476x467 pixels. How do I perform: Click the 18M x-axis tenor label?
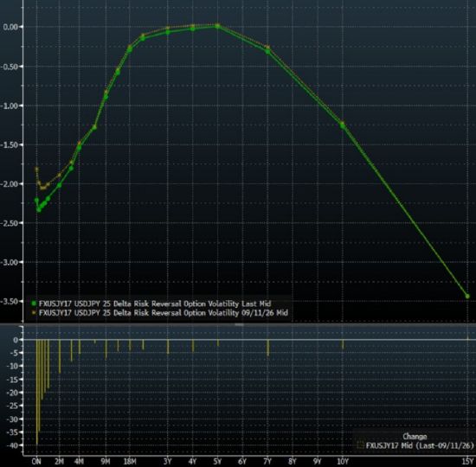point(130,462)
